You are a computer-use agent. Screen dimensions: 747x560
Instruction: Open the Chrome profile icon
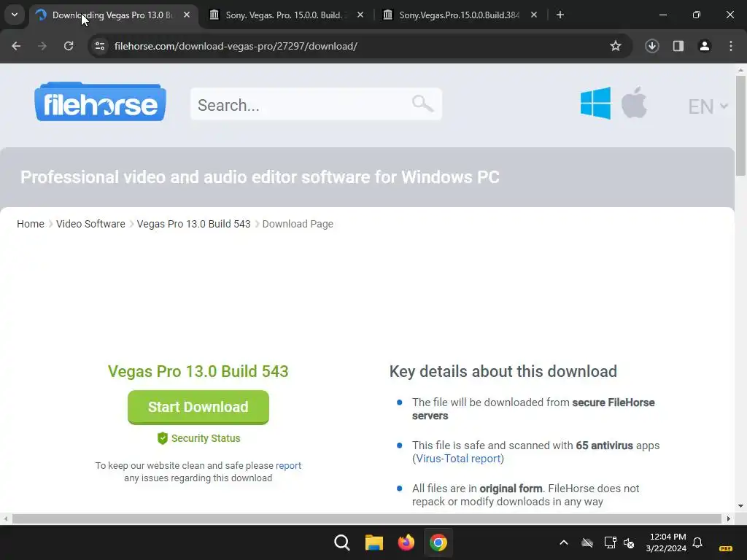tap(704, 46)
